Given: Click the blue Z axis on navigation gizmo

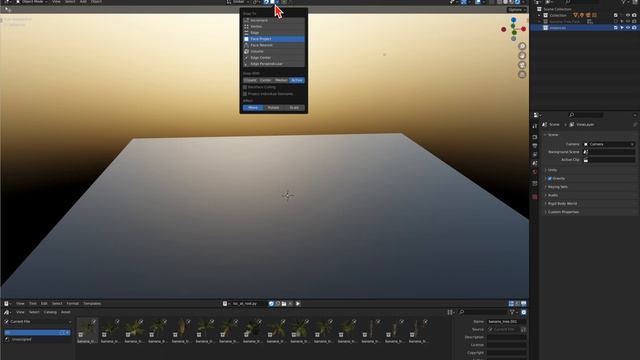Looking at the screenshot, I should [513, 20].
